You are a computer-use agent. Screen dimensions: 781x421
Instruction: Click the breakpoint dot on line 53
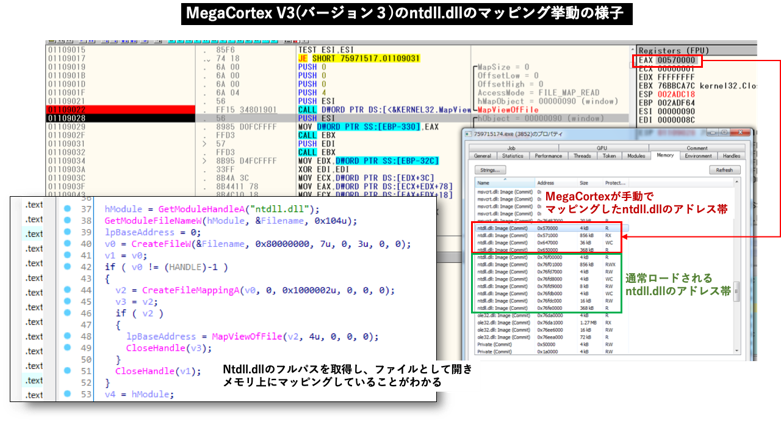tap(66, 394)
